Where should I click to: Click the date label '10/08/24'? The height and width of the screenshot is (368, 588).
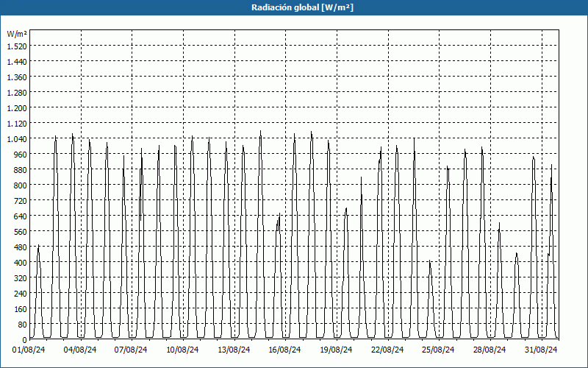[x=182, y=350]
